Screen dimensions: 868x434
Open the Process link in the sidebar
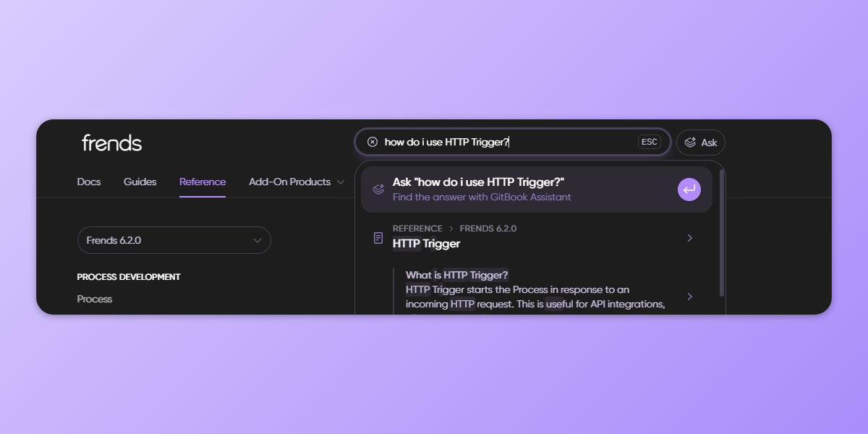[95, 299]
